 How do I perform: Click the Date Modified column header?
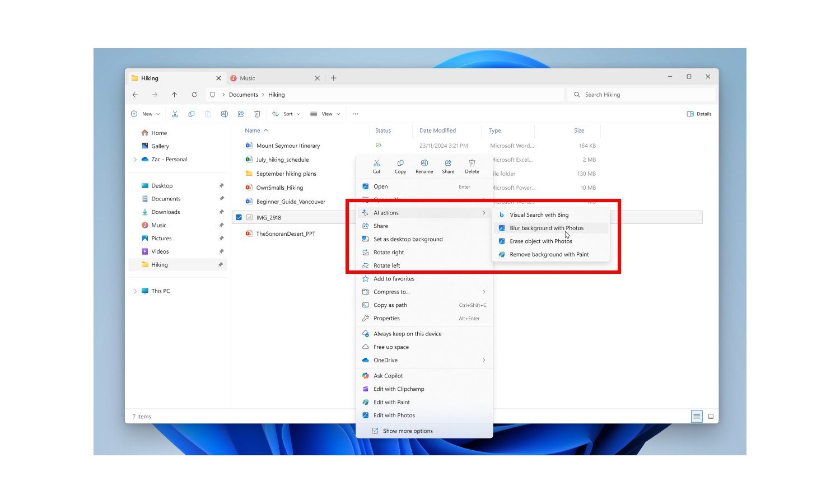coord(437,130)
